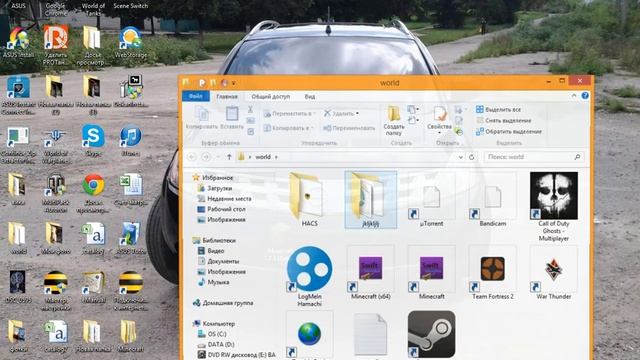The height and width of the screenshot is (360, 640).
Task: Click the Вставить paste button
Action: [x=232, y=118]
